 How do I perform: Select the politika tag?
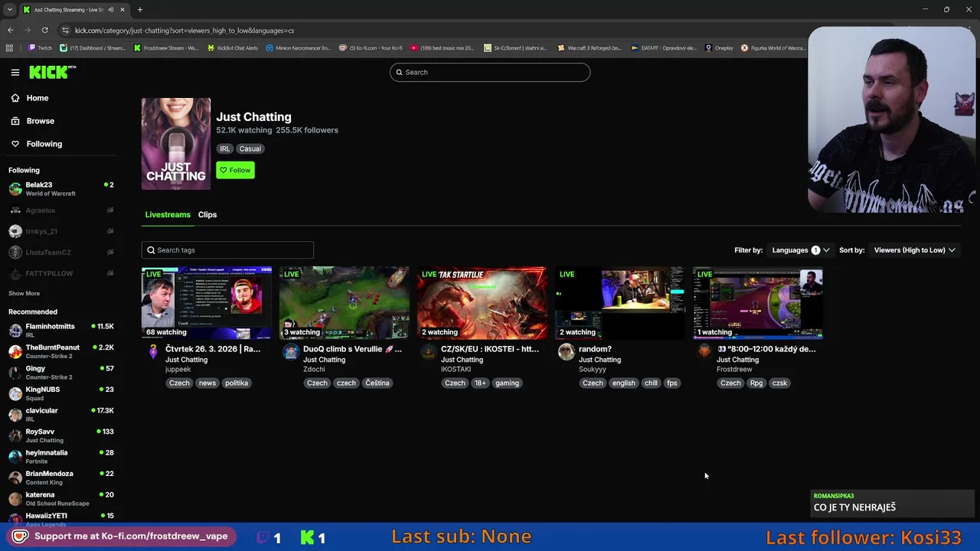click(x=237, y=383)
